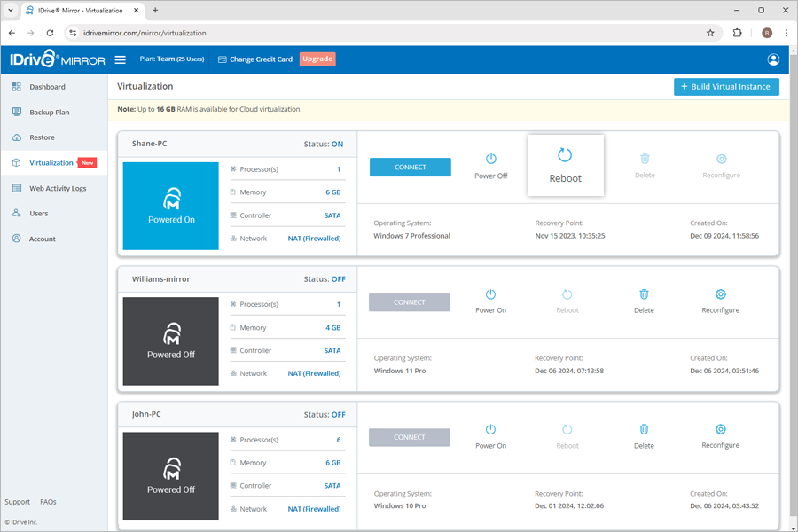Delete the John-PC instance
The height and width of the screenshot is (532, 798).
tap(644, 437)
